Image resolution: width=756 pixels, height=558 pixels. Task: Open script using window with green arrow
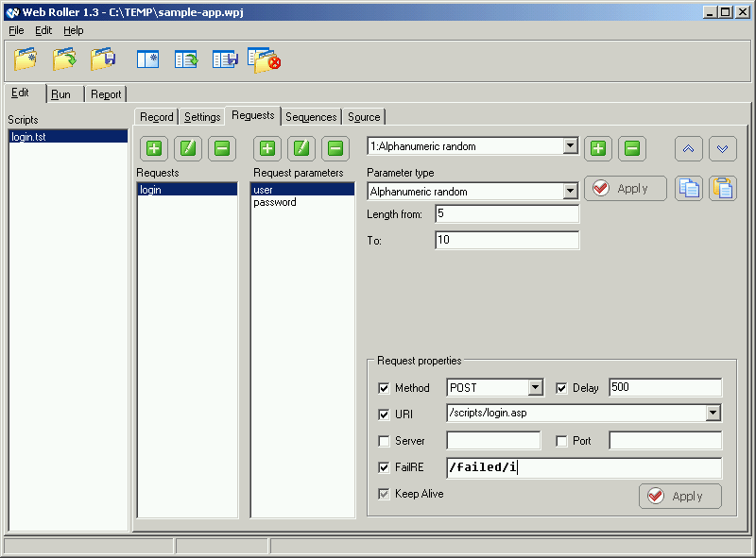coord(186,59)
